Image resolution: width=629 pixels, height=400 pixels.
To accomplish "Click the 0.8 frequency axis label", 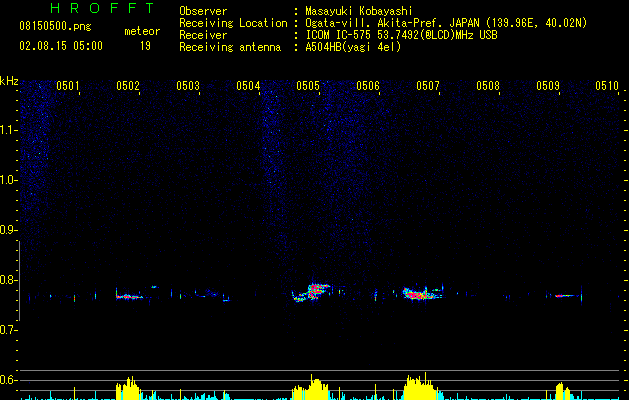I will tap(9, 280).
